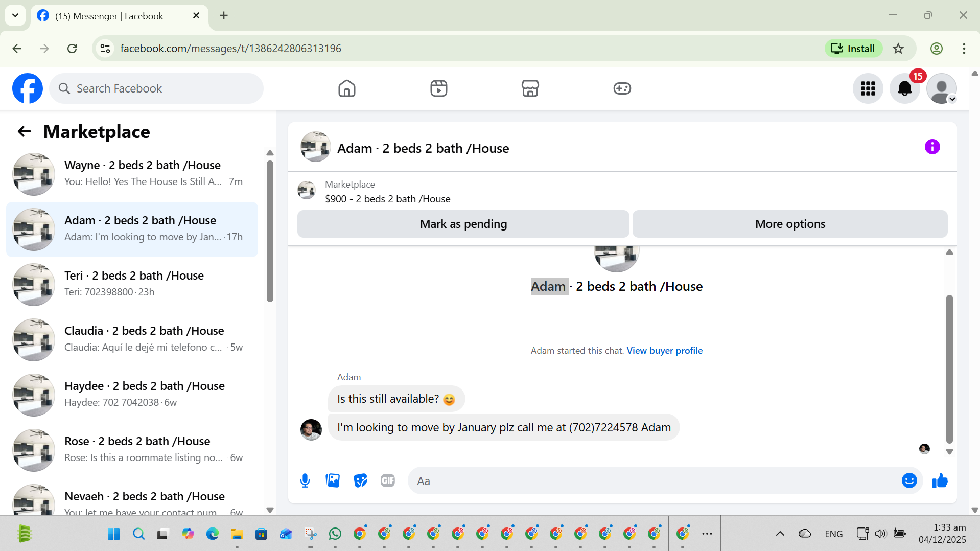Open the Facebook menu grid icon
This screenshot has width=980, height=551.
coord(868,88)
